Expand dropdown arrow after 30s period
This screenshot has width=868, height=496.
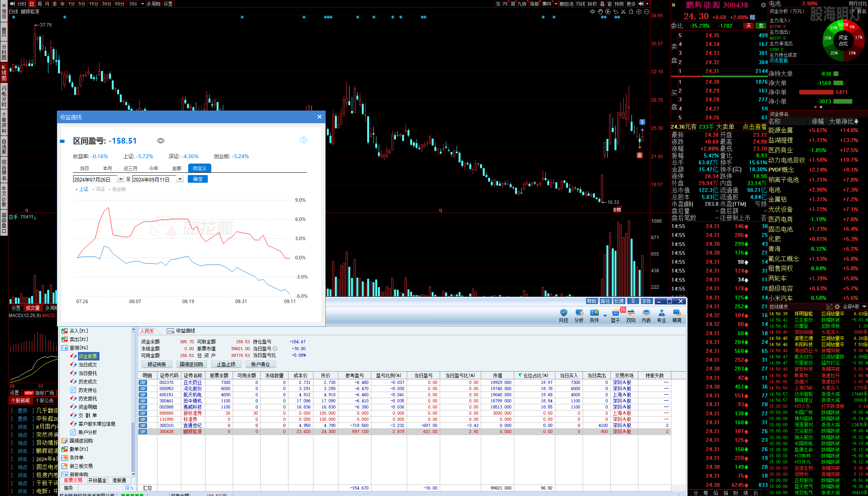point(142,4)
